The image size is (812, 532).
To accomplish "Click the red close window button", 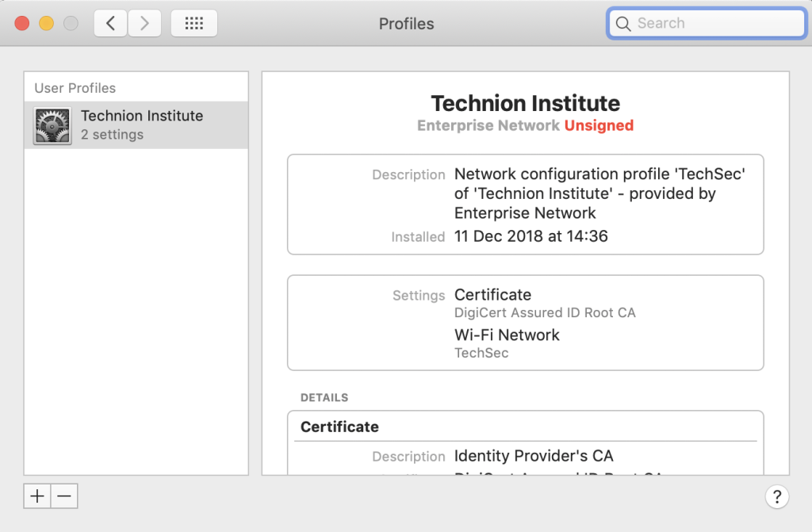I will pos(21,23).
